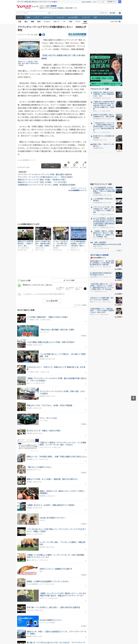Open the ランキング navigation tab
The width and height of the screenshot is (138, 644).
pos(86,17)
